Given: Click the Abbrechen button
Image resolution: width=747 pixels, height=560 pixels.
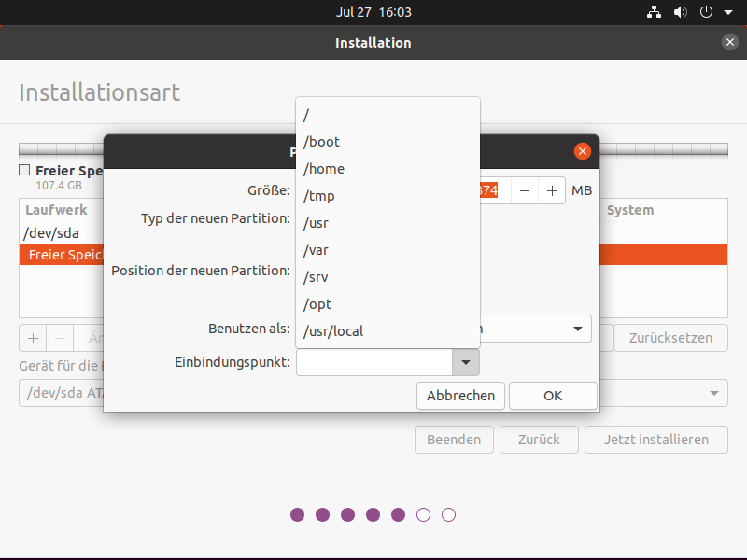Looking at the screenshot, I should [460, 396].
